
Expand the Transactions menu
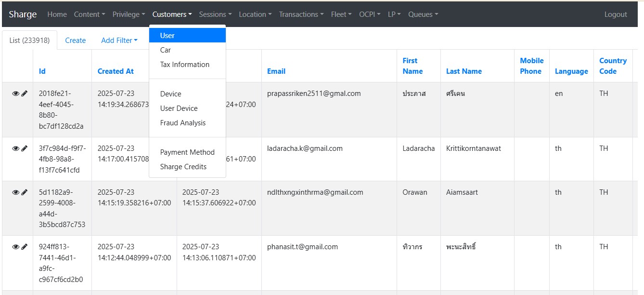point(301,14)
